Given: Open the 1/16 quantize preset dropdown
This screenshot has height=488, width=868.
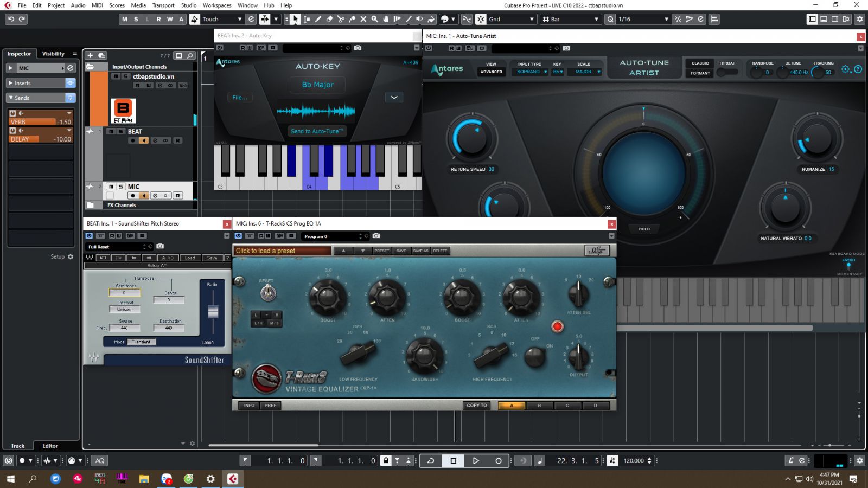Looking at the screenshot, I should (x=644, y=19).
